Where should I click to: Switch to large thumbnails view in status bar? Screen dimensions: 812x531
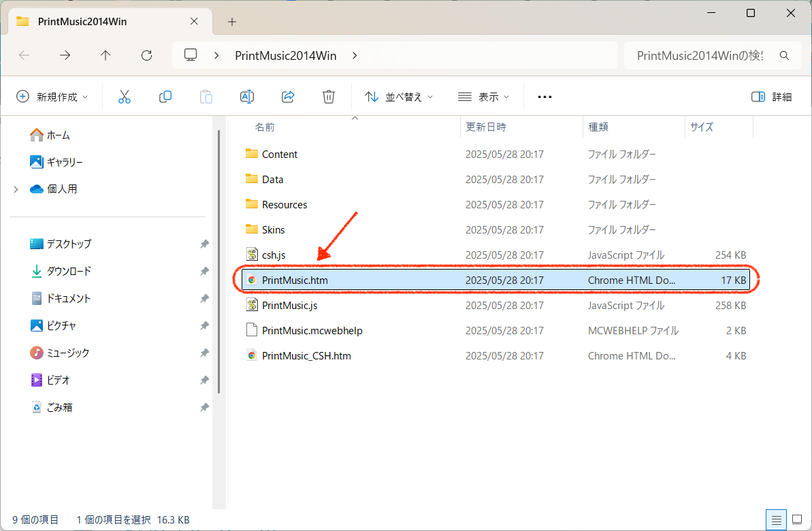click(x=797, y=519)
